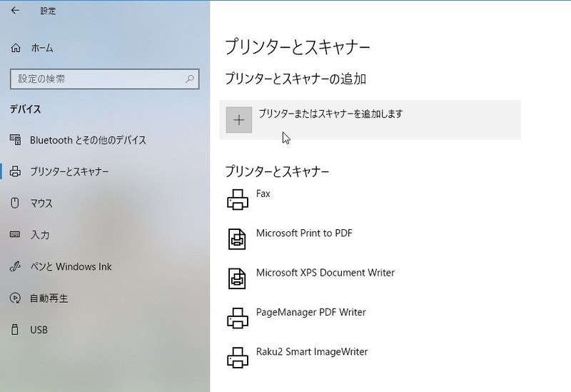
Task: Click the PageManager PDF Writer icon
Action: 238,318
